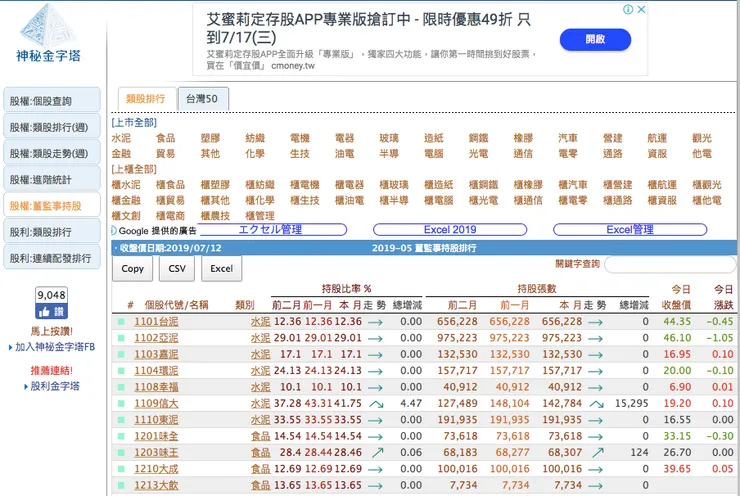Click the Facebook like thumb button

click(51, 311)
